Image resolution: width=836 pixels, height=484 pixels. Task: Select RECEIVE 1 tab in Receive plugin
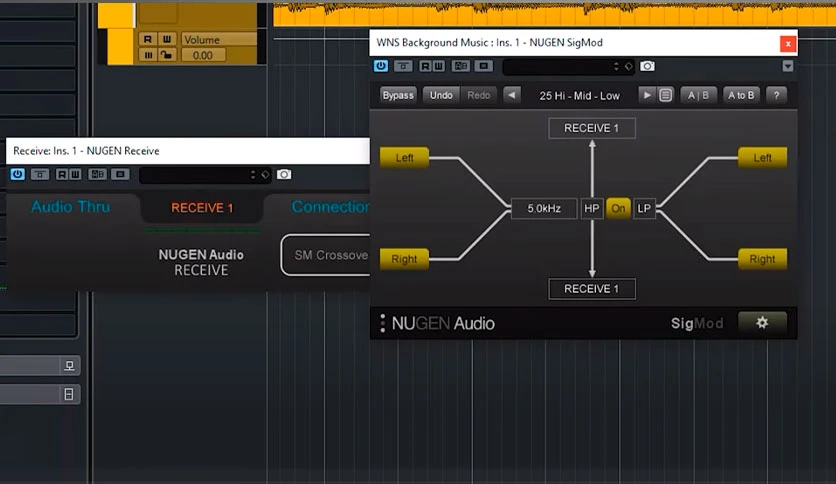click(202, 208)
